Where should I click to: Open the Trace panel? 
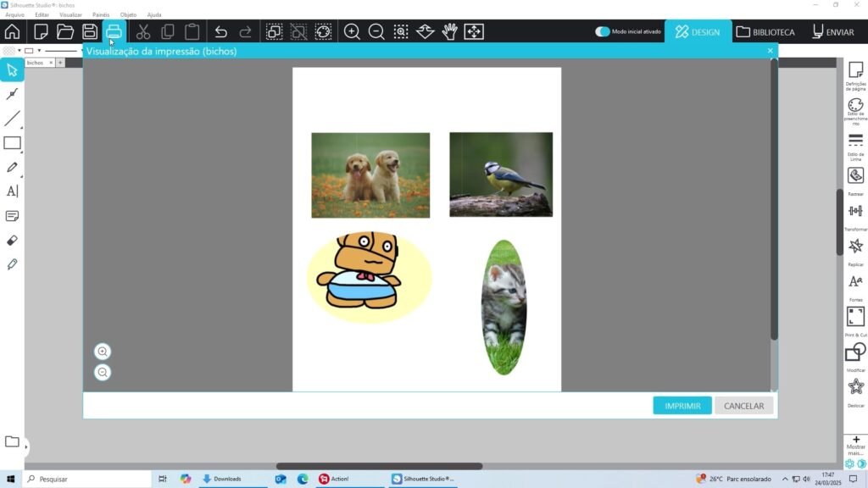(x=856, y=181)
